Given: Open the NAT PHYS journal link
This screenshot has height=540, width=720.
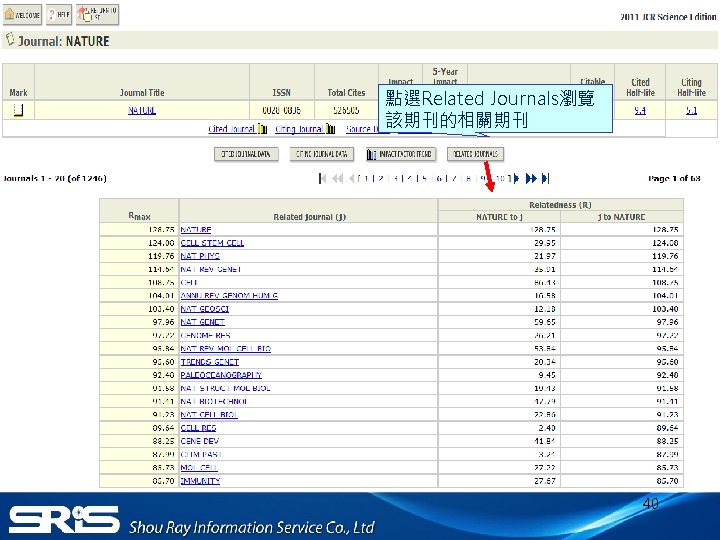Looking at the screenshot, I should point(200,256).
